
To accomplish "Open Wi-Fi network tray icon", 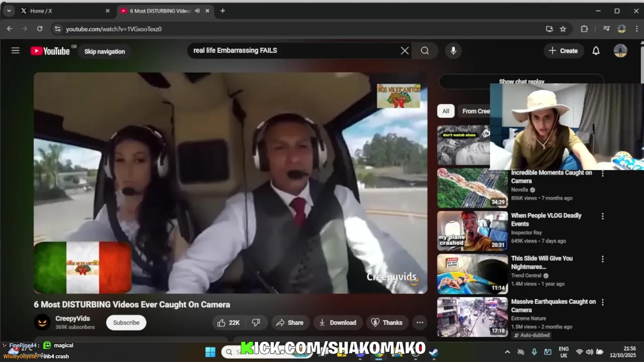I will tap(579, 352).
